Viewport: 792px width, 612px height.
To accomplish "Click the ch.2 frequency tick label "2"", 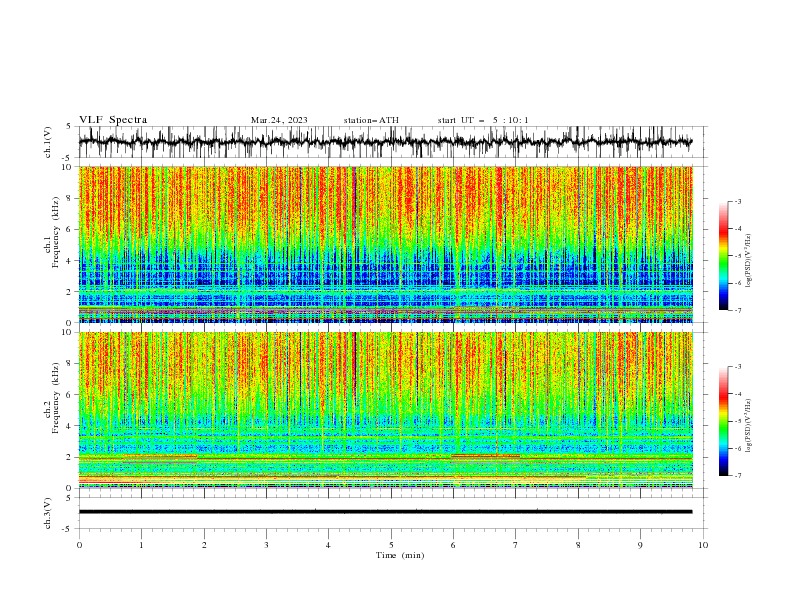I will point(70,457).
